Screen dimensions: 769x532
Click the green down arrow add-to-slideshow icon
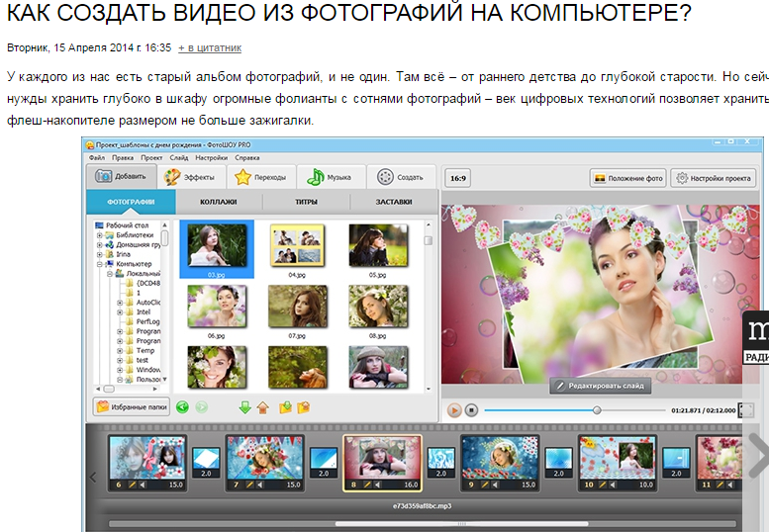pyautogui.click(x=244, y=406)
